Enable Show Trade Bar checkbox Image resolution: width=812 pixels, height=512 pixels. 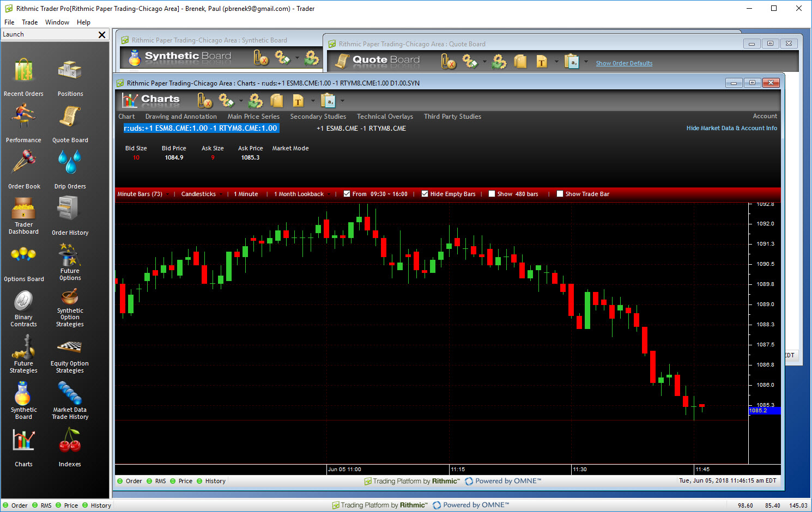coord(560,194)
